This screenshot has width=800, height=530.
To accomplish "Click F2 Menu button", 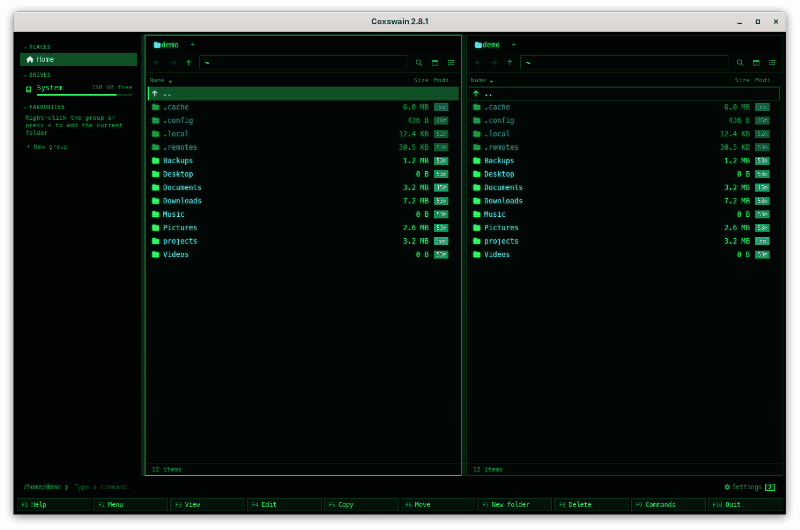I will tap(131, 505).
